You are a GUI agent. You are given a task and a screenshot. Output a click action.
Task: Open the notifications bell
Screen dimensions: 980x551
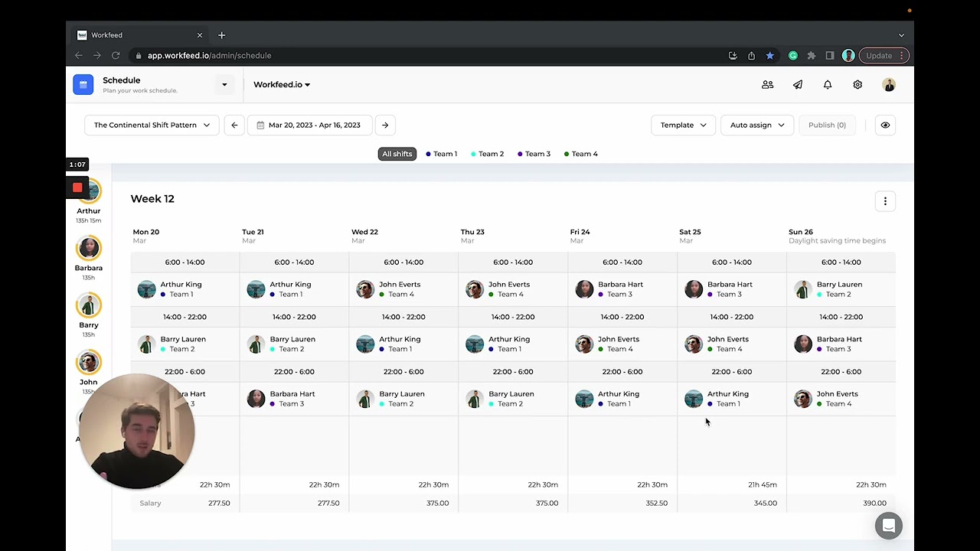click(828, 85)
